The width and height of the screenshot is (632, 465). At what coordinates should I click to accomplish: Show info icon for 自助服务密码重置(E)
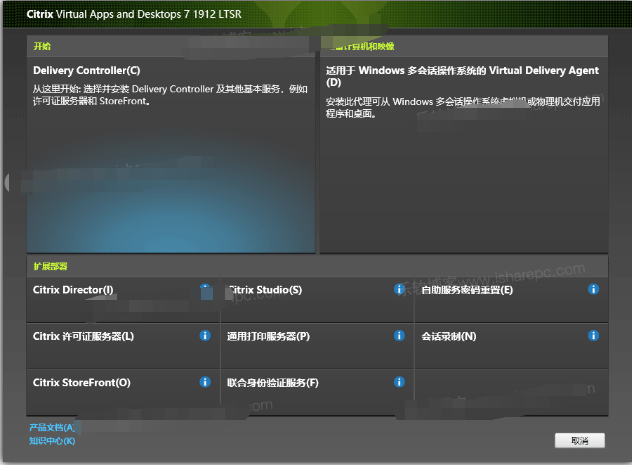pos(593,289)
